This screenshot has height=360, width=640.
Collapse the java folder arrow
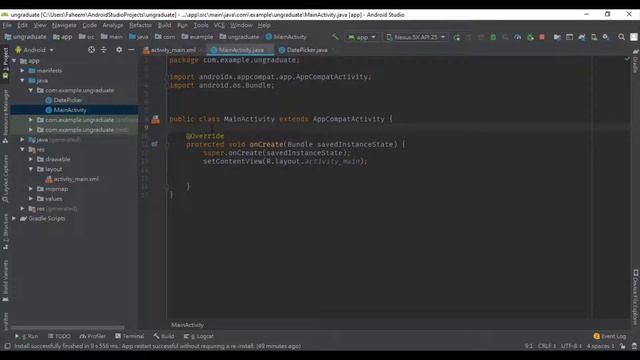22,80
